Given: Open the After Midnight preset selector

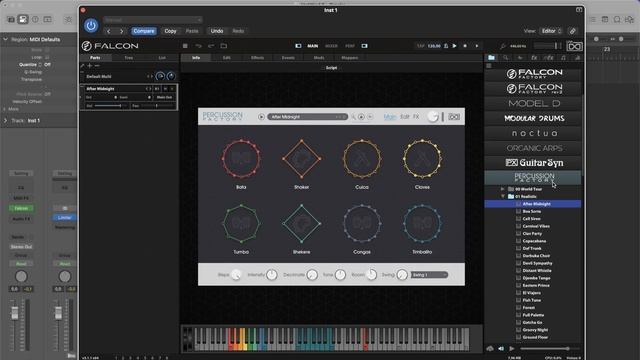Looking at the screenshot, I should pos(307,117).
